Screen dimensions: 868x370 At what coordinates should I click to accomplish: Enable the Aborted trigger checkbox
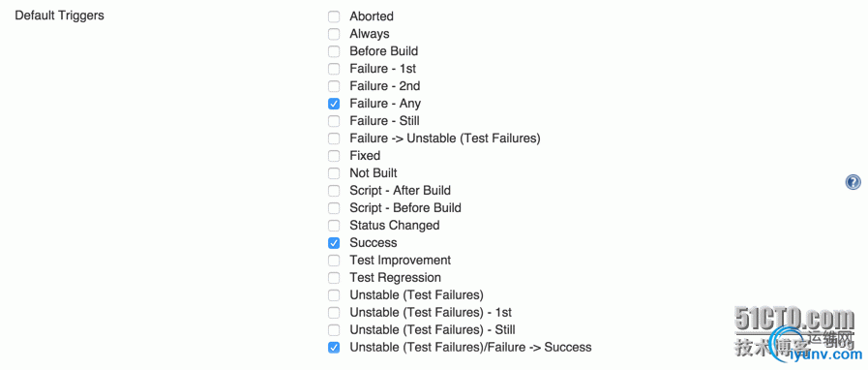tap(334, 16)
